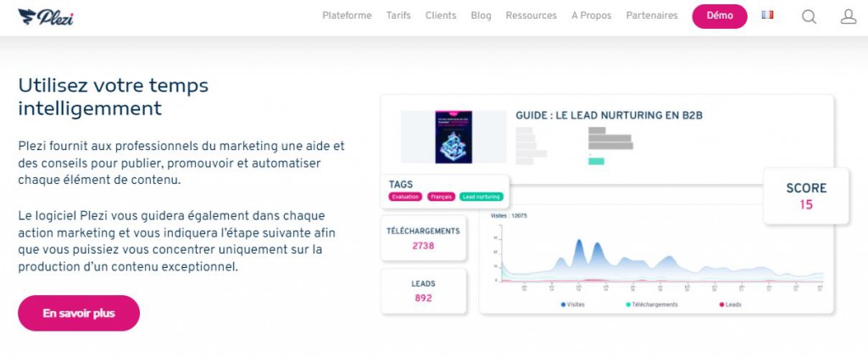Visit the Blog page
Screen dimensions: 868x357
coord(481,15)
